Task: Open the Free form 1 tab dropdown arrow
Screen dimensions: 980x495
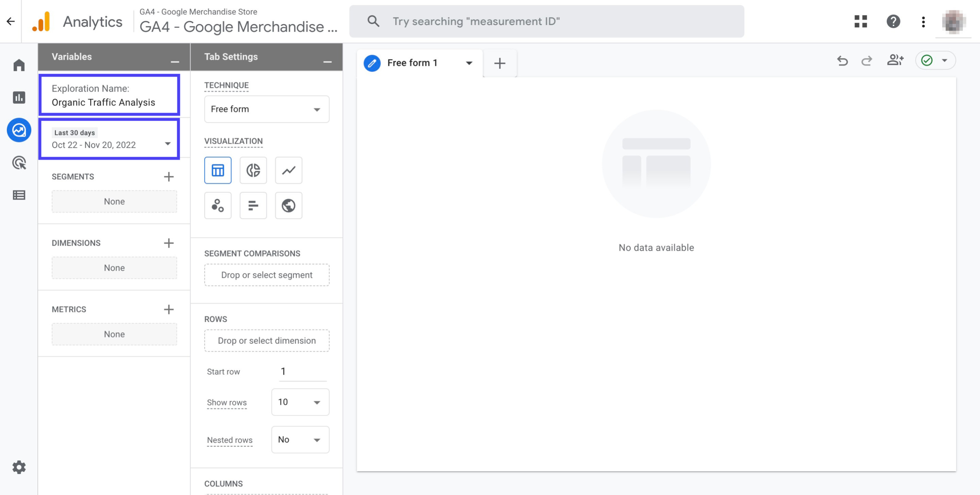Action: pos(469,63)
